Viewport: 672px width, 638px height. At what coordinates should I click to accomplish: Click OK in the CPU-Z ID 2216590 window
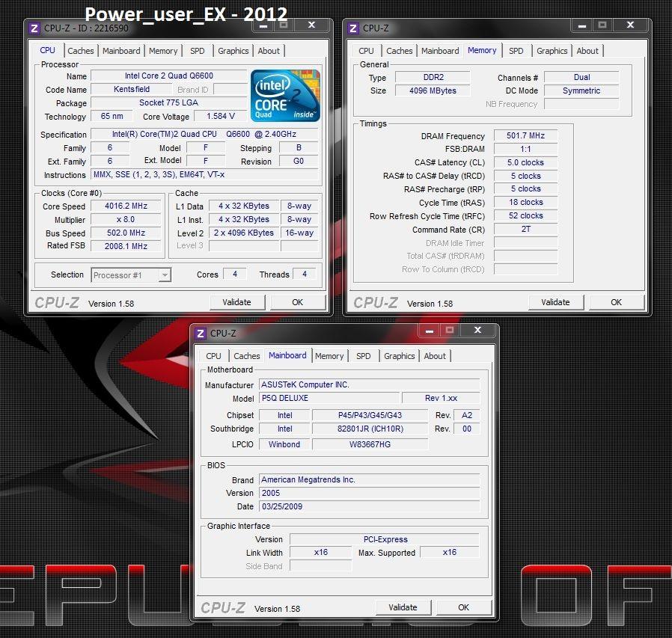click(x=297, y=302)
